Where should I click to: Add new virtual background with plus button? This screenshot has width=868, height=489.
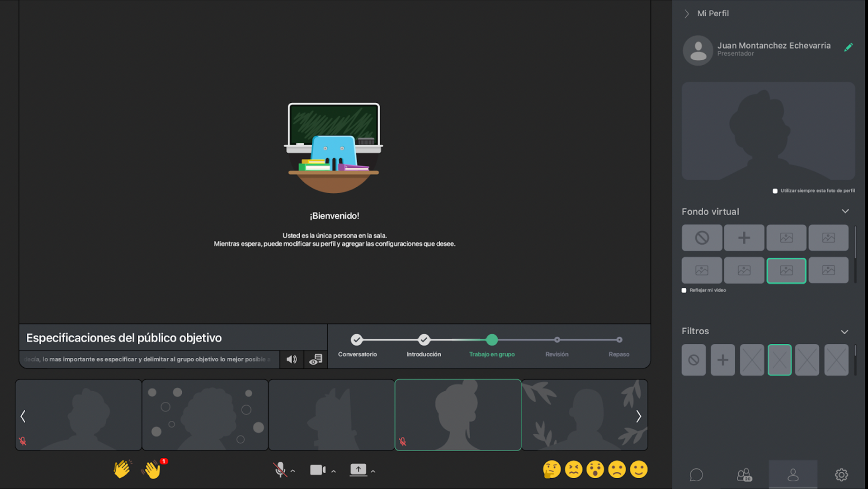pos(744,238)
